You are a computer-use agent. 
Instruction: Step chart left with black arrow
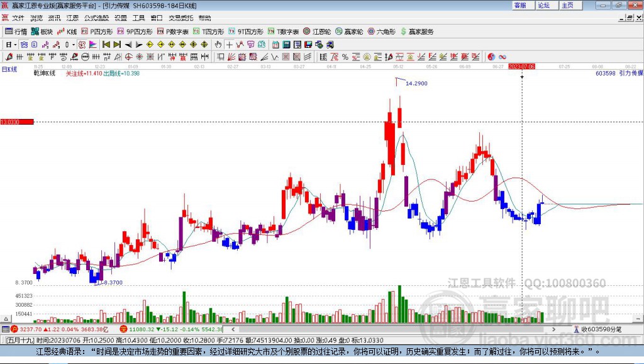pyautogui.click(x=128, y=45)
